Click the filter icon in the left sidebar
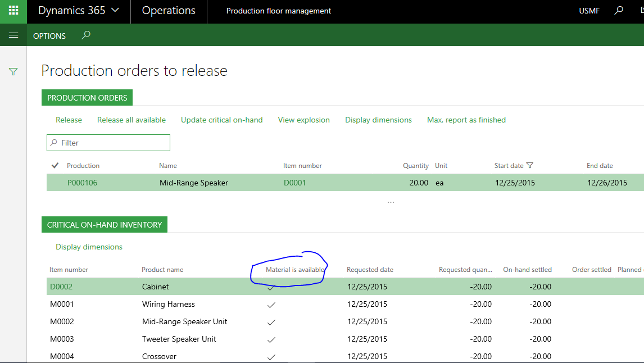 (13, 72)
